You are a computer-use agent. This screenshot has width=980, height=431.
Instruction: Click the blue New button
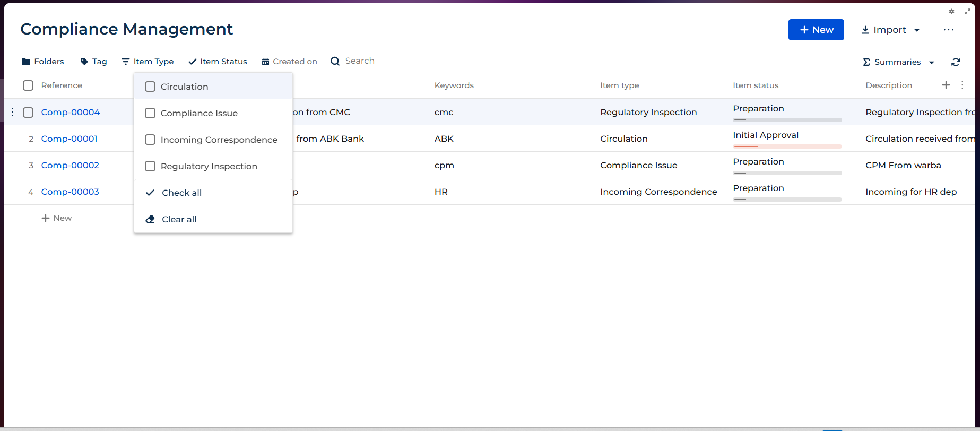[x=816, y=30]
